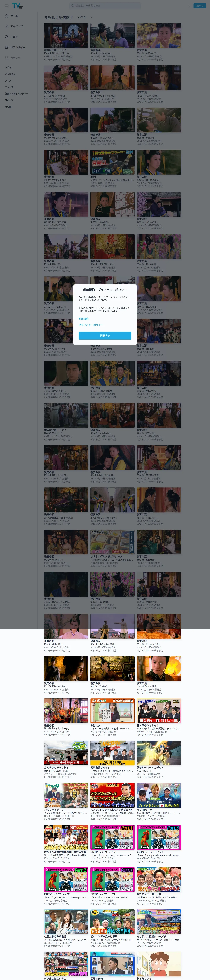210x980 pixels.
Task: Open 利用規約 link in dialog
Action: click(83, 319)
